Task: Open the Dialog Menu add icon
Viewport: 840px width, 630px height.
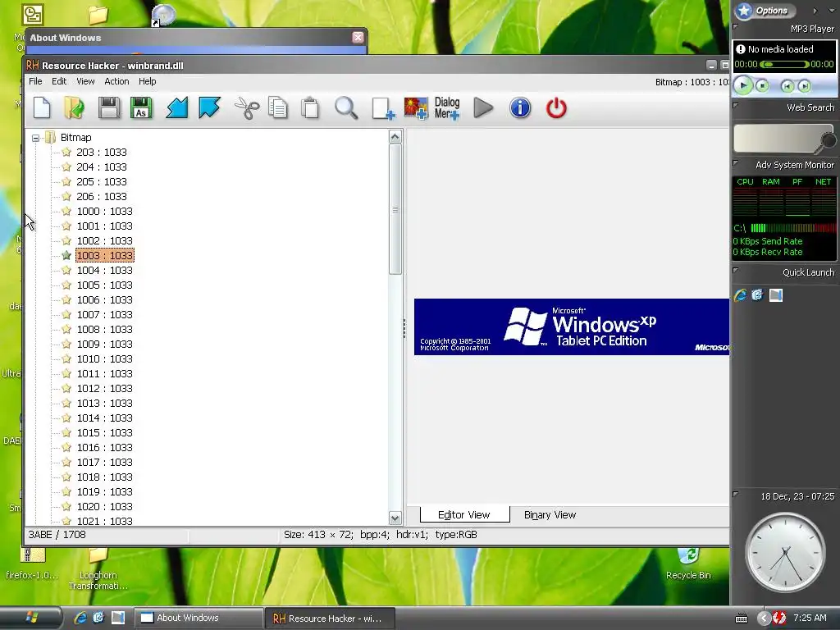Action: (x=447, y=107)
